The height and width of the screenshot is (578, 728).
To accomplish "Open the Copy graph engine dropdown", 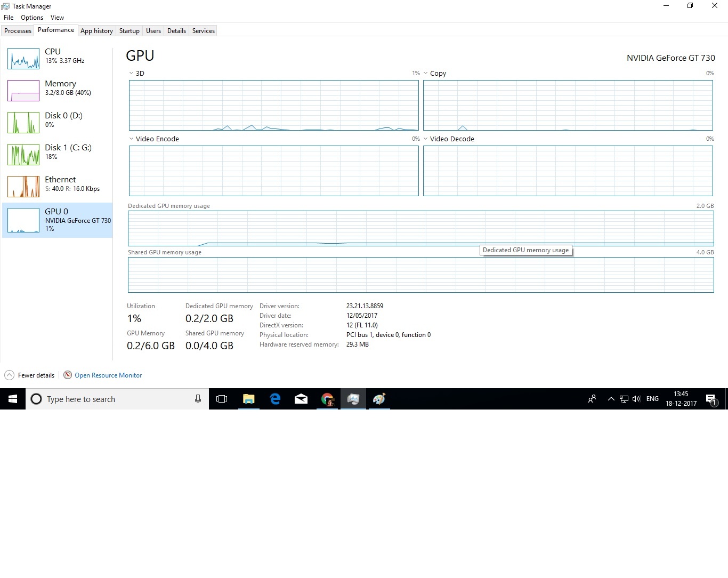I will (425, 73).
